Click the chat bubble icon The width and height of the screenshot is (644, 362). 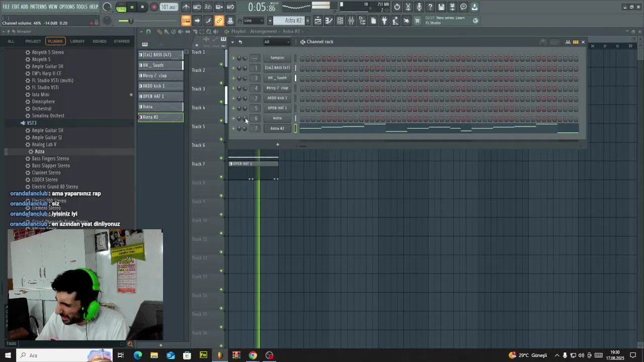pos(463,7)
